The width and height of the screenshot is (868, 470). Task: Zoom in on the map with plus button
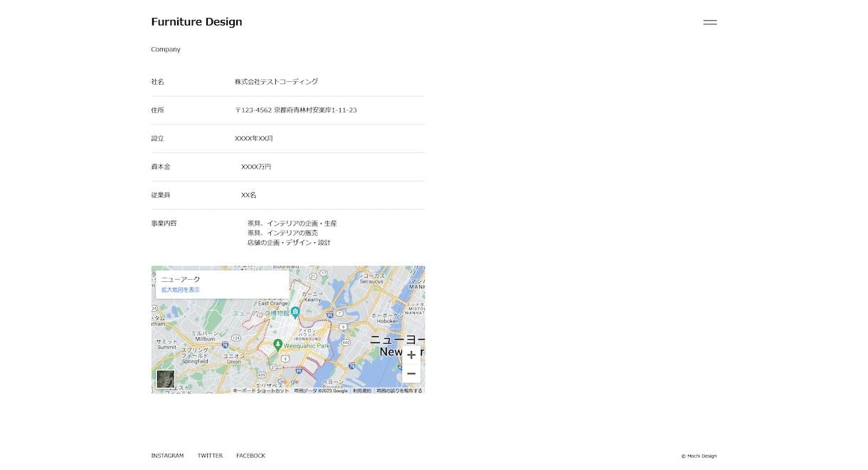(411, 355)
